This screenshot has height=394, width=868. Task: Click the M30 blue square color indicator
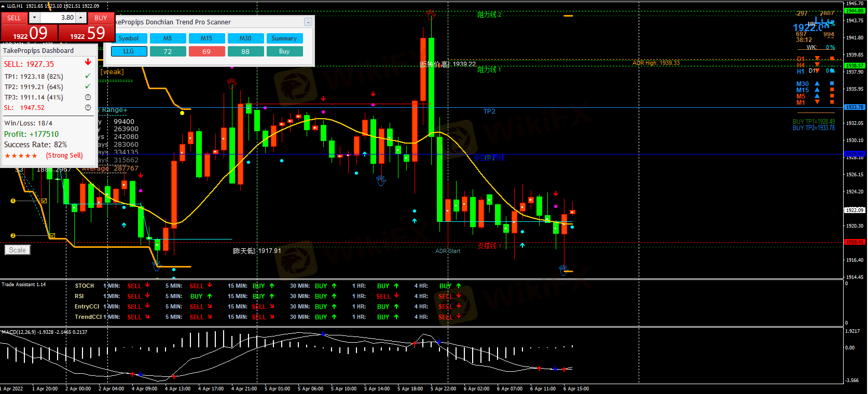[832, 83]
